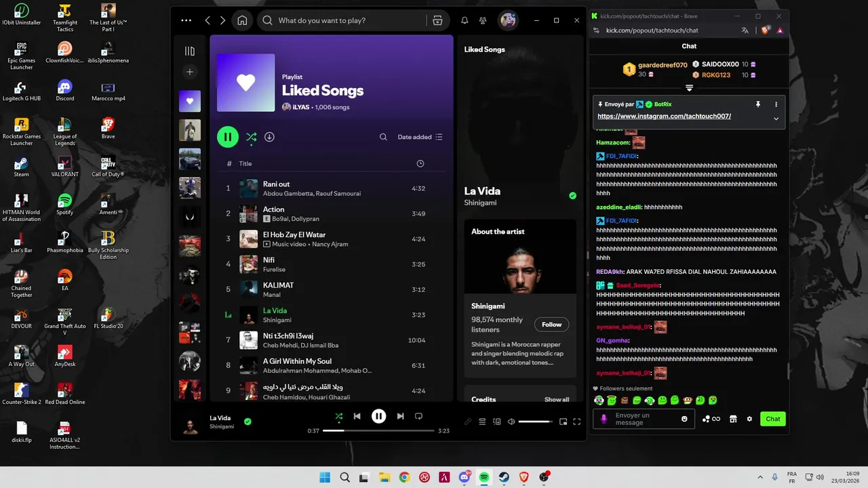Click the Brave Shields icon in address bar
The height and width of the screenshot is (488, 868).
click(x=766, y=30)
